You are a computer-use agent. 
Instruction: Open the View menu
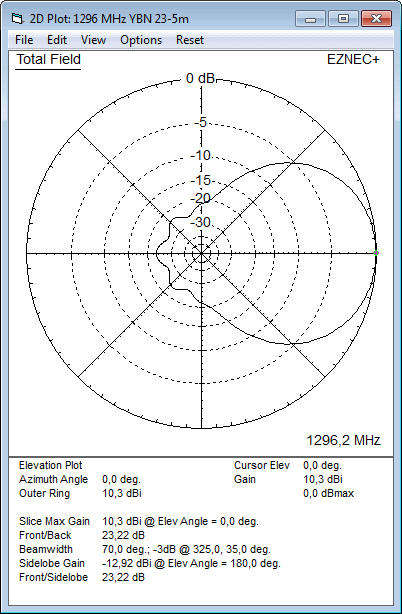point(93,40)
